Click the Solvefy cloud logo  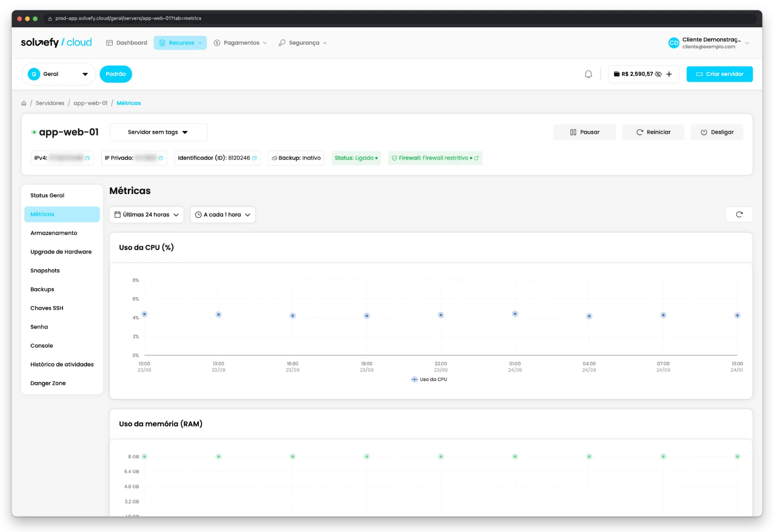[57, 43]
